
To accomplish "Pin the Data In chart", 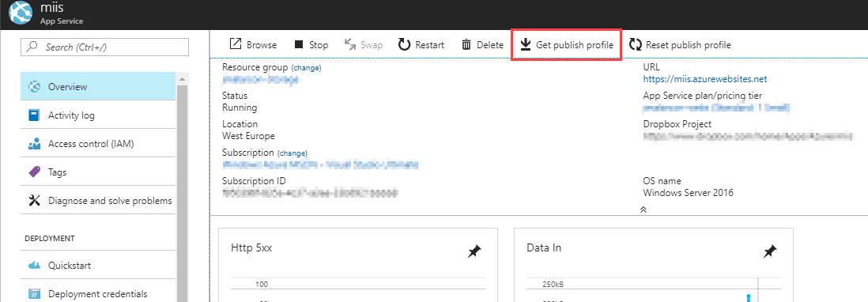I will tap(769, 251).
